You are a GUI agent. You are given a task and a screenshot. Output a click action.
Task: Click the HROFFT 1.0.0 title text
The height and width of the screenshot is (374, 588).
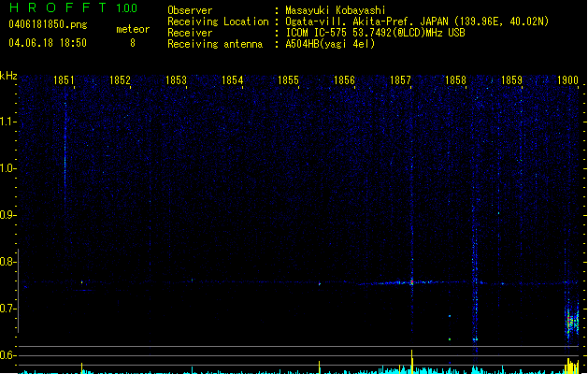pyautogui.click(x=74, y=7)
